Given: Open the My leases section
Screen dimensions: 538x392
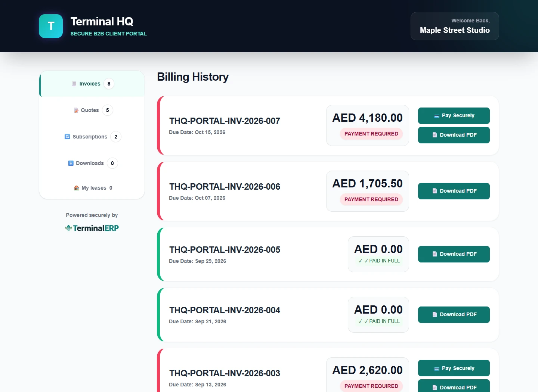Looking at the screenshot, I should pos(92,188).
